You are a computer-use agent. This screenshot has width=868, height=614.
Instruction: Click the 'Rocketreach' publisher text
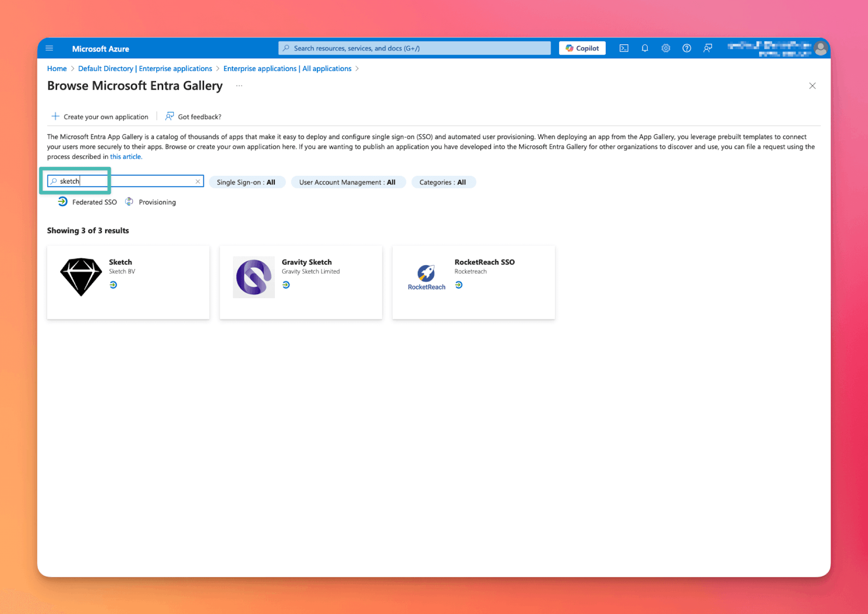(x=471, y=272)
